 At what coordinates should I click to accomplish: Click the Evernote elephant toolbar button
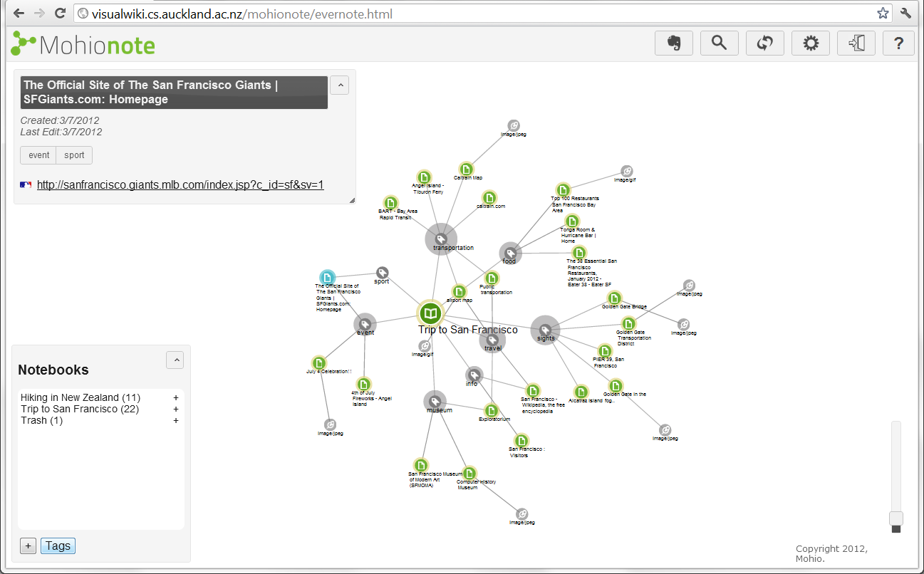coord(674,43)
